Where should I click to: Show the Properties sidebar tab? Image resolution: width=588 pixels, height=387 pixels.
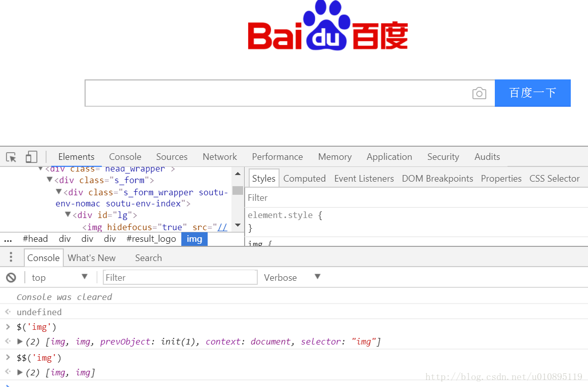(x=501, y=179)
